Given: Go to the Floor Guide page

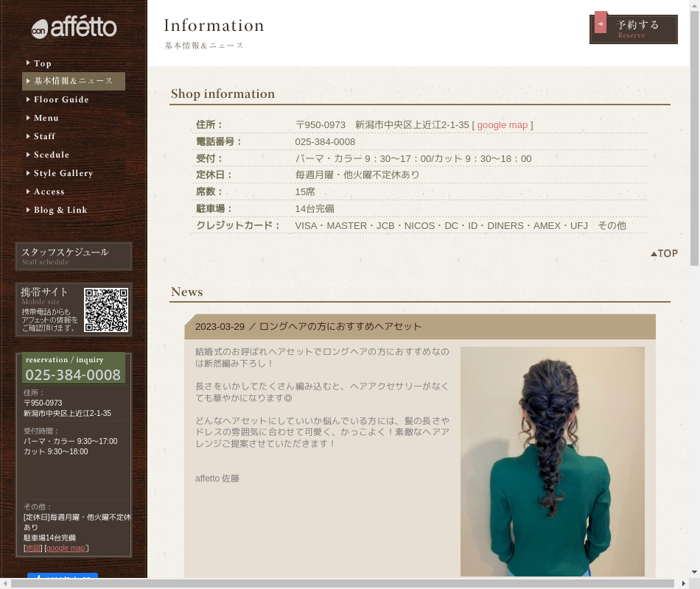Looking at the screenshot, I should coord(61,99).
